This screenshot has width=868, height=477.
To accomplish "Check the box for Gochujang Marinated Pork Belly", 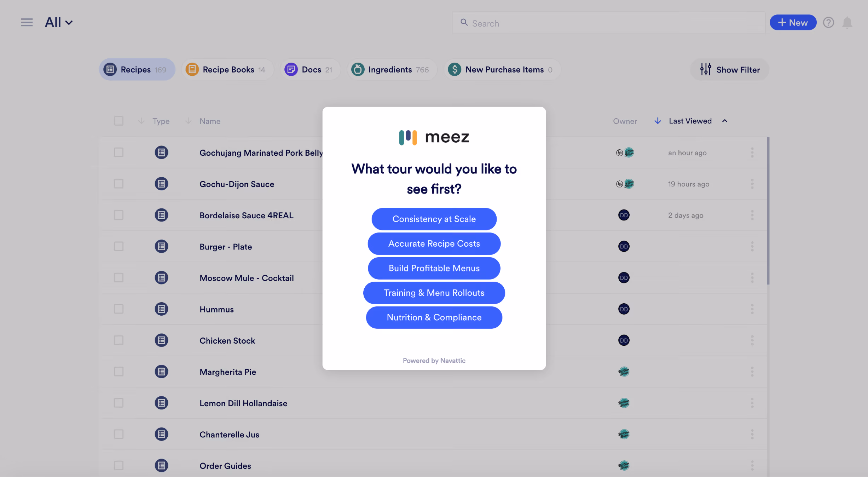I will tap(118, 153).
